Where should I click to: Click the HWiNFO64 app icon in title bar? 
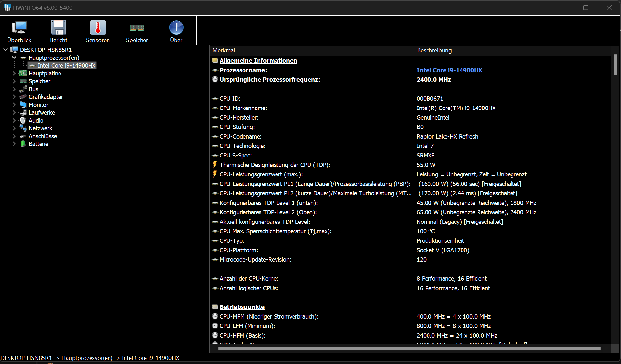7,8
